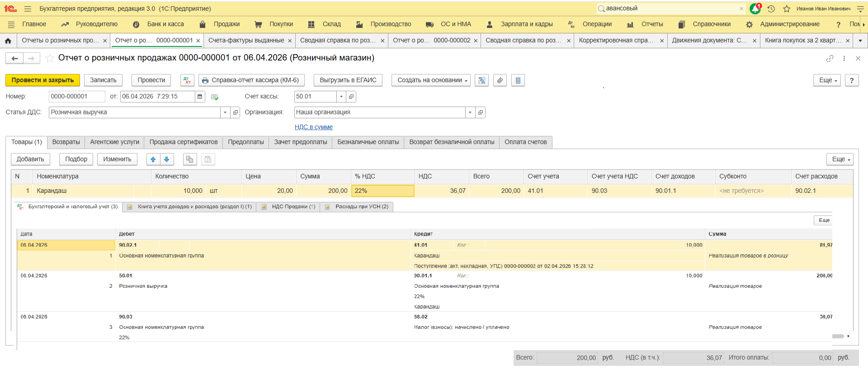Expand the Счет кассы dropdown
868x370 pixels.
tap(341, 97)
